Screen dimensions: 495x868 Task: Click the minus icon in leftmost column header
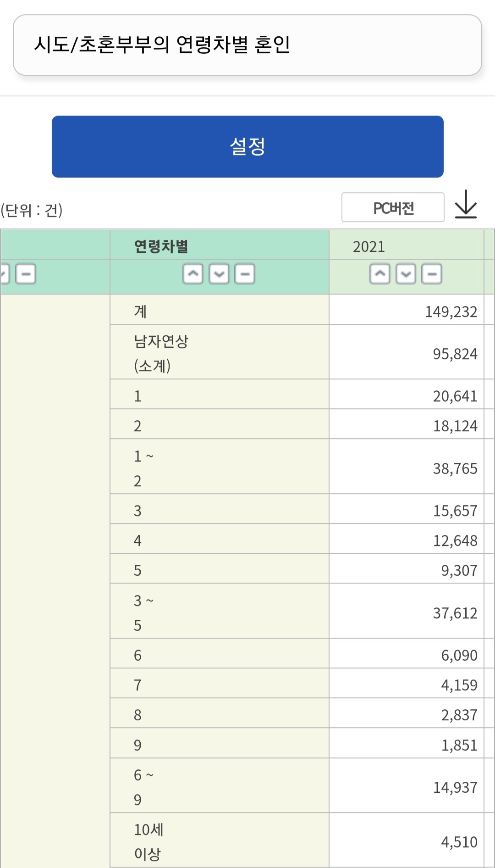click(x=26, y=274)
